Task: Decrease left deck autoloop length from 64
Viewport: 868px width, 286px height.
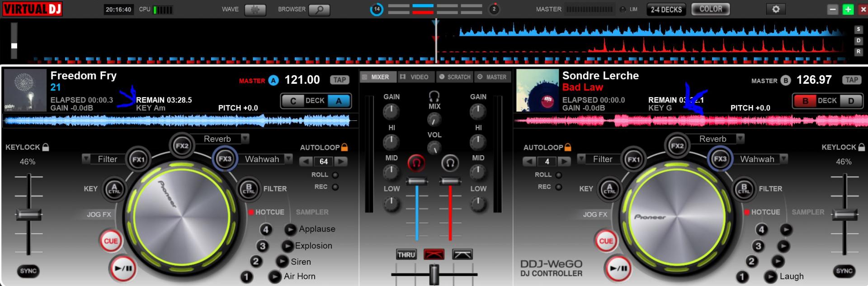Action: pyautogui.click(x=307, y=162)
